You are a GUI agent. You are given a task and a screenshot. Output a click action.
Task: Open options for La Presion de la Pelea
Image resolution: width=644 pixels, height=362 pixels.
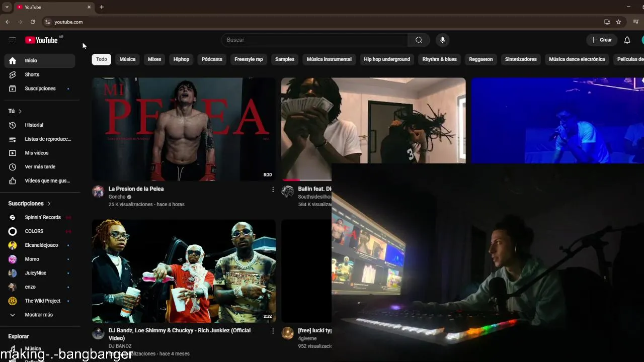[273, 190]
